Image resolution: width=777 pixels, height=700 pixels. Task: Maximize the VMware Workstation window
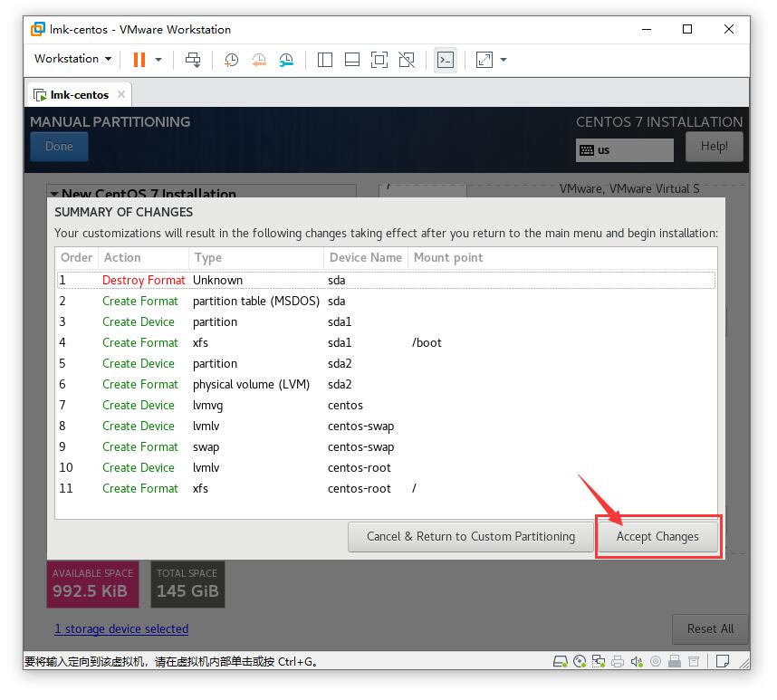tap(687, 29)
